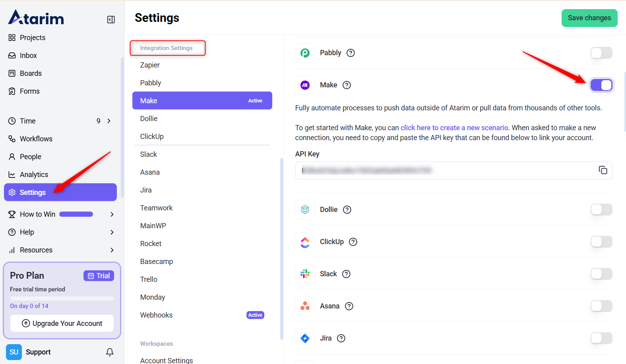Expand the Resources submenu arrow
The width and height of the screenshot is (626, 364).
pyautogui.click(x=112, y=250)
